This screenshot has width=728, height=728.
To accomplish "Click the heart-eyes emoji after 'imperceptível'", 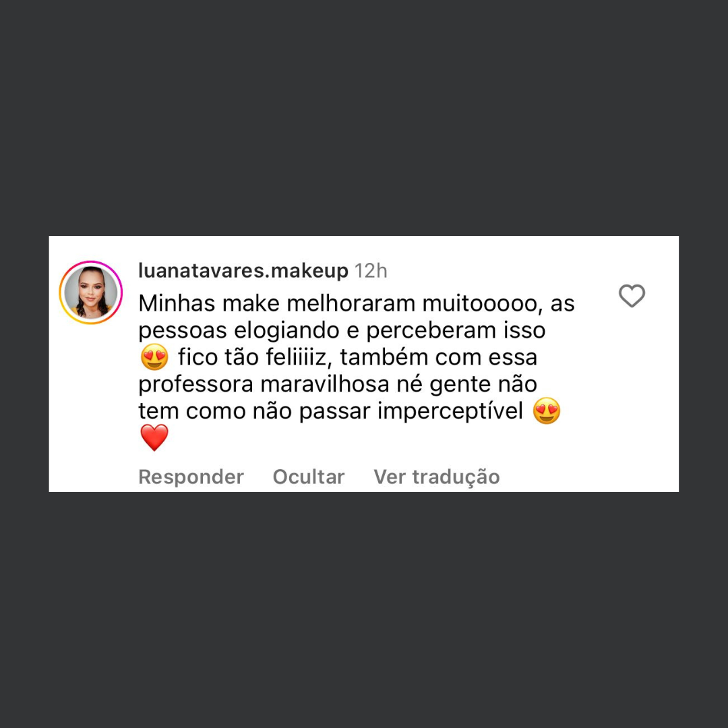I will [547, 411].
